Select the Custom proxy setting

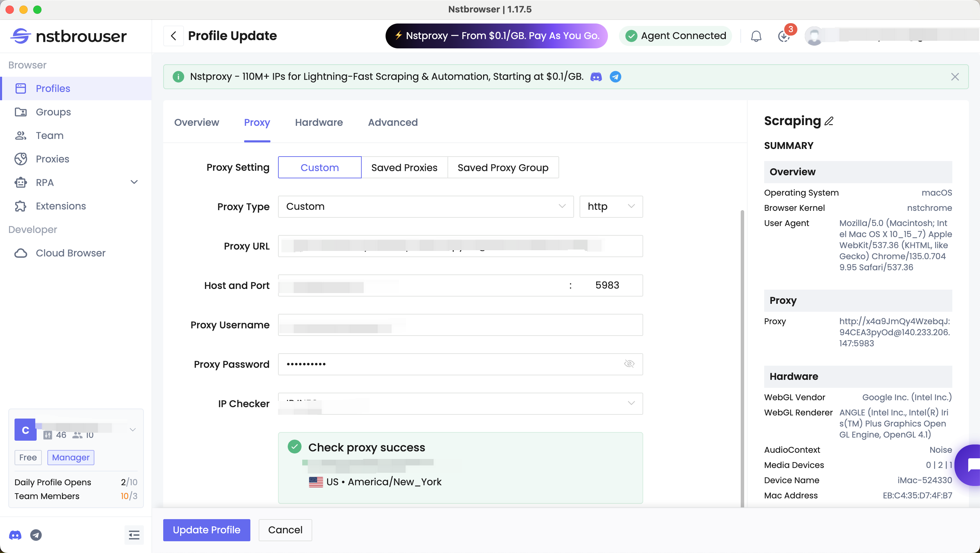click(320, 167)
